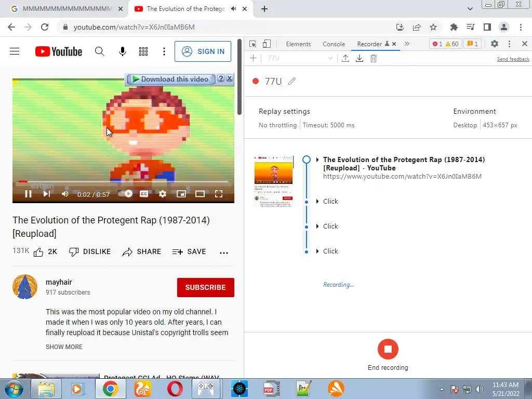Open the DevTools errors and warnings counter
The height and width of the screenshot is (399, 532).
pyautogui.click(x=445, y=44)
